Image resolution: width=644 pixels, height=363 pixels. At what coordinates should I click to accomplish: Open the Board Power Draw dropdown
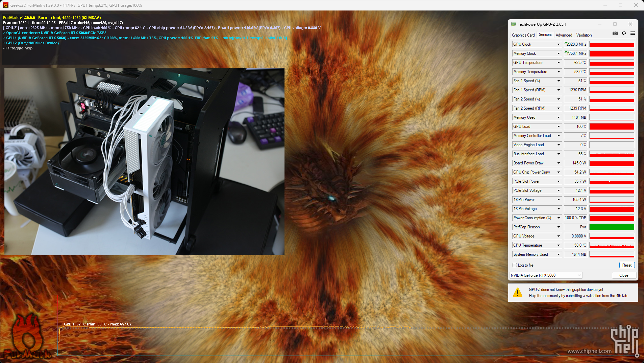point(559,163)
